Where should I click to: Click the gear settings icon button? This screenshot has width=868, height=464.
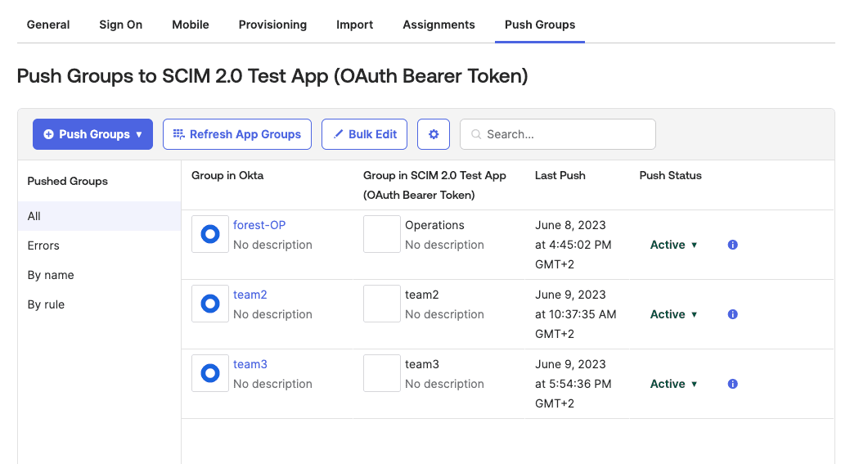434,134
